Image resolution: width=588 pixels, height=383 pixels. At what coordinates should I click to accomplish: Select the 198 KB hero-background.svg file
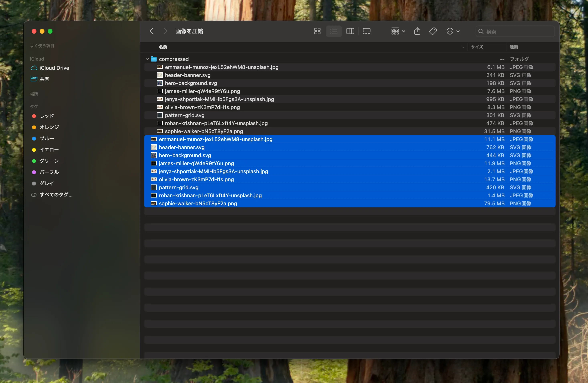(x=350, y=83)
